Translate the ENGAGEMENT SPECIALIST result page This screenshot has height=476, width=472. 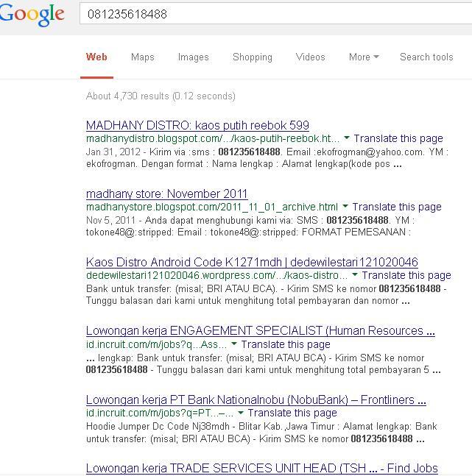click(286, 344)
